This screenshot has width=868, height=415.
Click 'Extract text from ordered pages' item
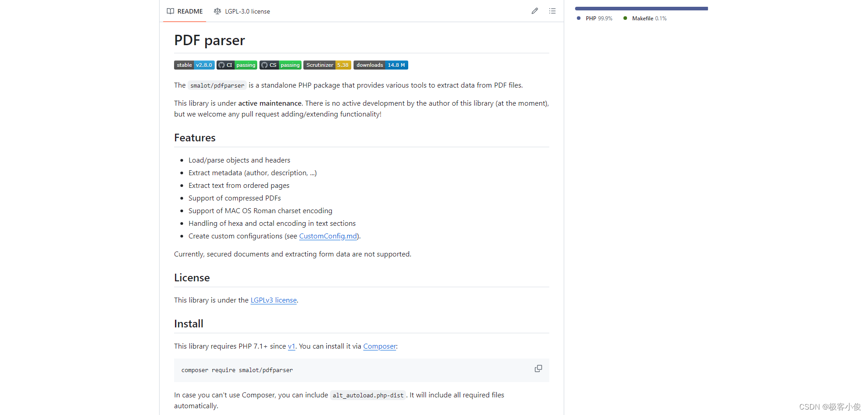[239, 186]
